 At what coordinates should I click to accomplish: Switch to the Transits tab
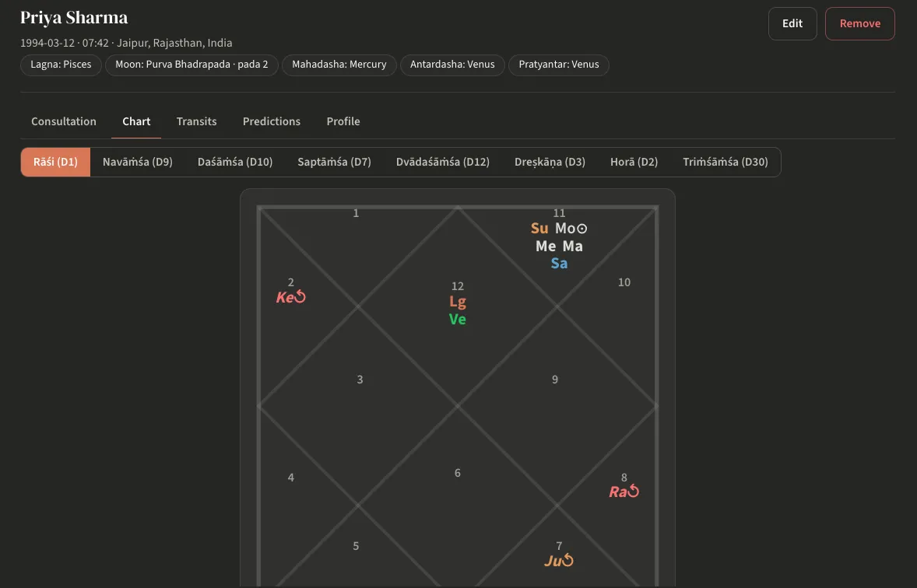[196, 121]
